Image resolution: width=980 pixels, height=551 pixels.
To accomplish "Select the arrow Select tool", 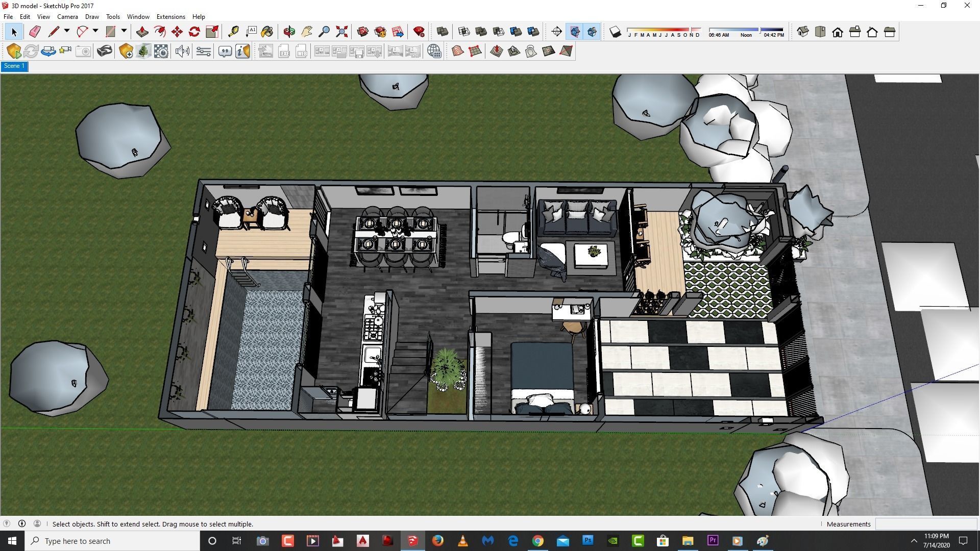I will click(14, 32).
